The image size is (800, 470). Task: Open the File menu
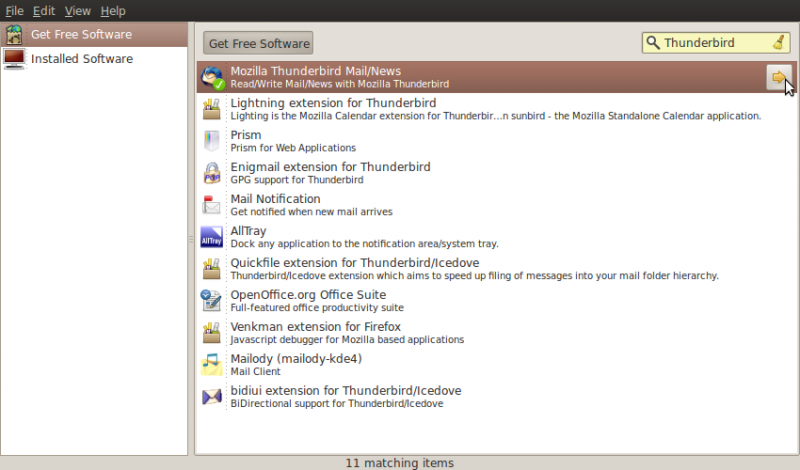point(14,11)
